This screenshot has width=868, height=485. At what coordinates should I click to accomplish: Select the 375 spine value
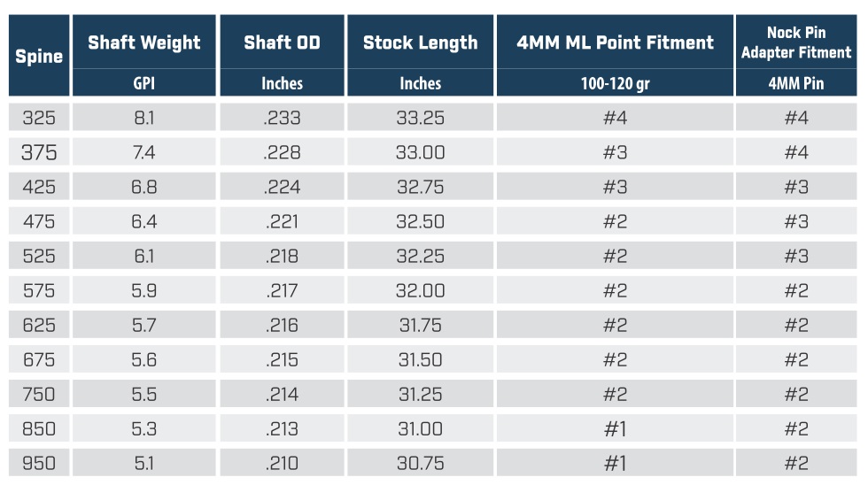click(39, 152)
